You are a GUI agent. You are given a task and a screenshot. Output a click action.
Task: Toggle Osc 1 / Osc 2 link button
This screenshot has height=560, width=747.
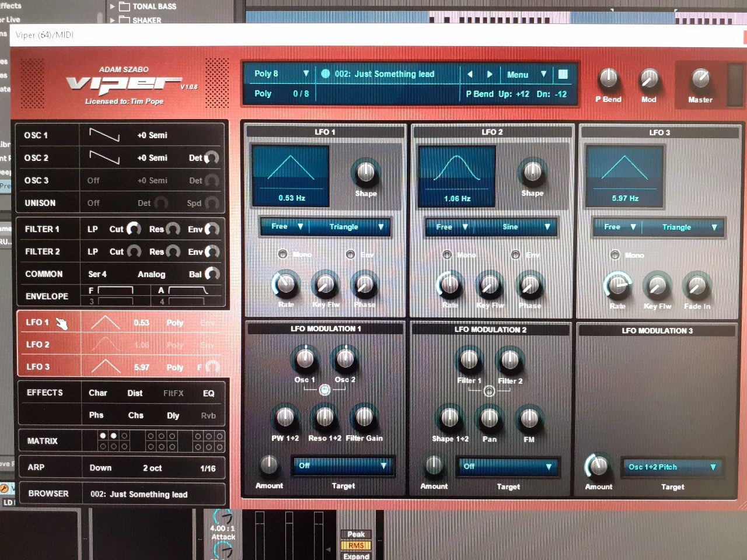[325, 390]
